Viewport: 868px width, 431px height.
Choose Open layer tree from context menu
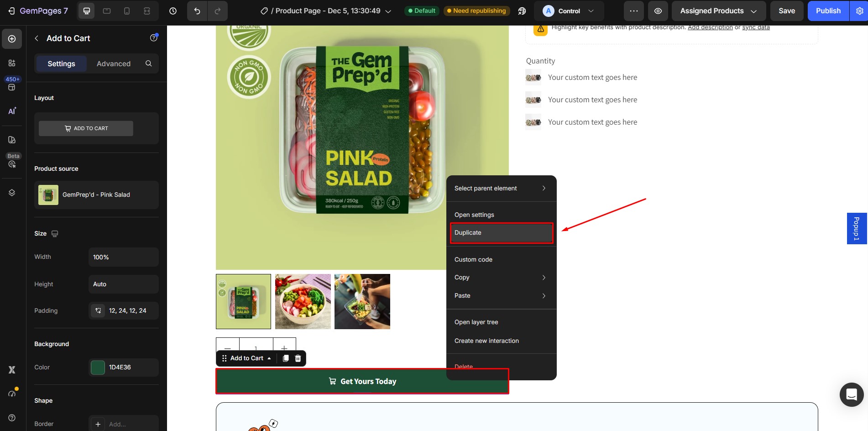coord(501,322)
